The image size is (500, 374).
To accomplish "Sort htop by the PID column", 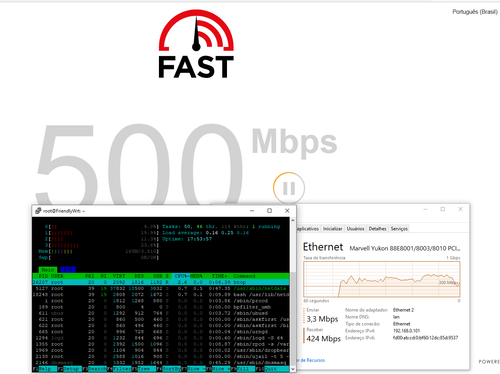I will [x=43, y=276].
